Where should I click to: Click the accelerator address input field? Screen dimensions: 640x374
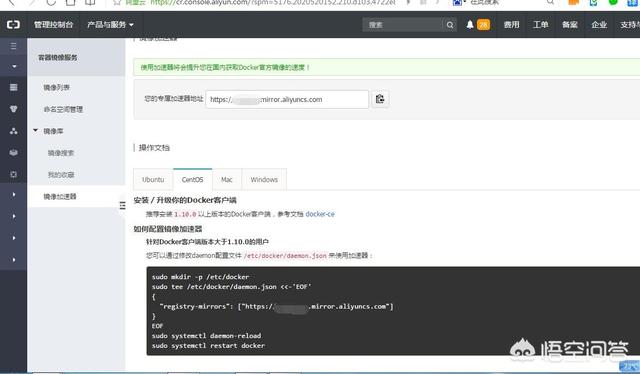[x=287, y=99]
